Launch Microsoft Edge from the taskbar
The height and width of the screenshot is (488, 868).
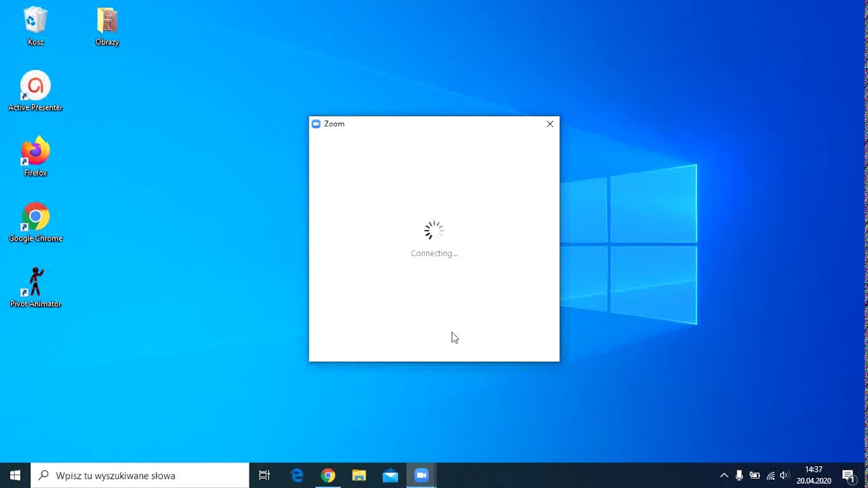[x=297, y=476]
